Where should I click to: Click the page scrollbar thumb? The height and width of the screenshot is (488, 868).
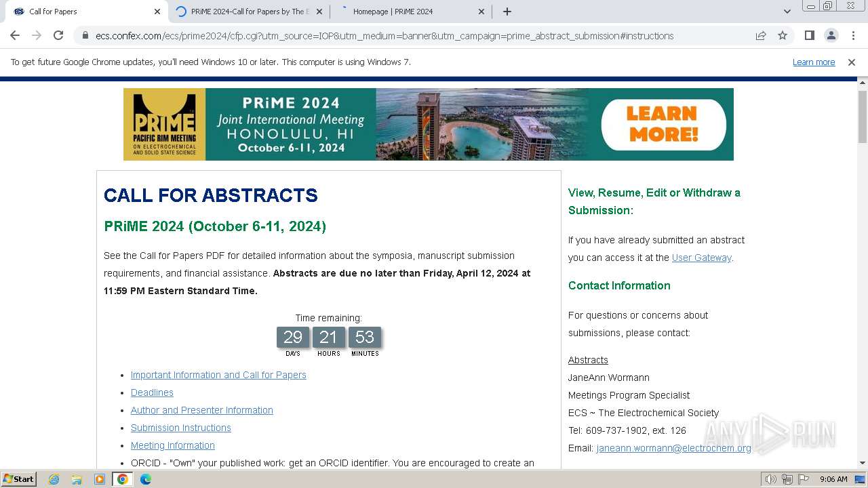[863, 116]
